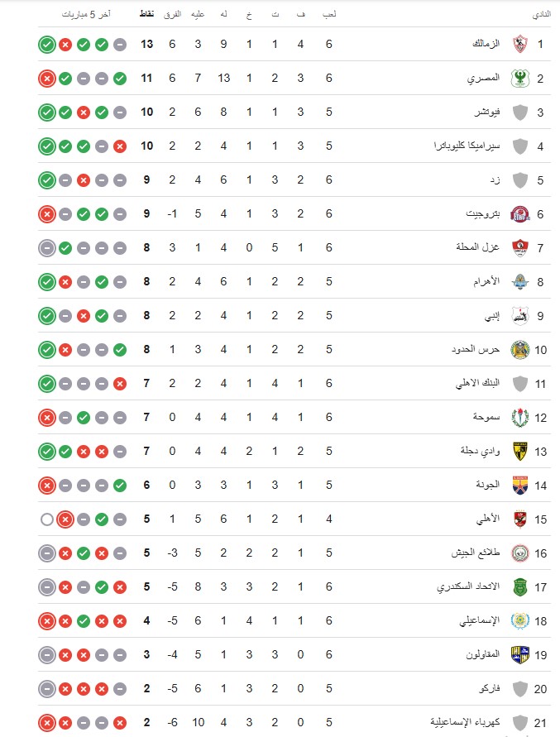
Task: Click the Wadi Degla yellow shield logo
Action: [x=519, y=452]
